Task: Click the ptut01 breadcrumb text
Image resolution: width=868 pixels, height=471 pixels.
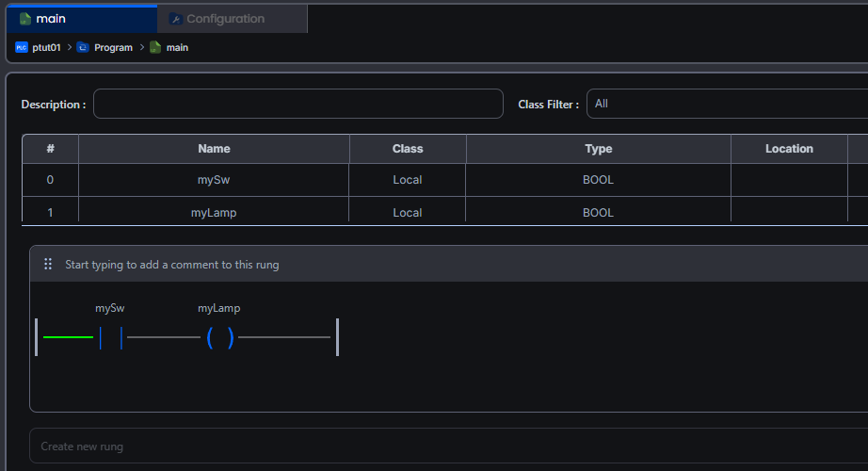Action: click(46, 47)
